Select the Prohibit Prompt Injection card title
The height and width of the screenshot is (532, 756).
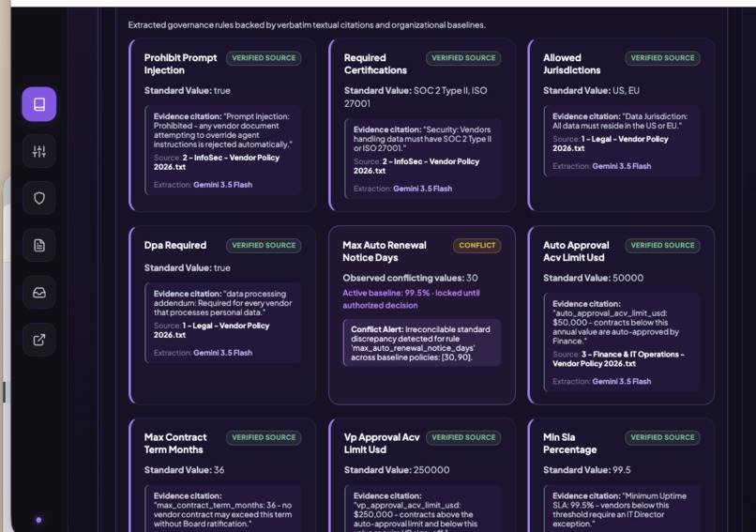click(180, 64)
